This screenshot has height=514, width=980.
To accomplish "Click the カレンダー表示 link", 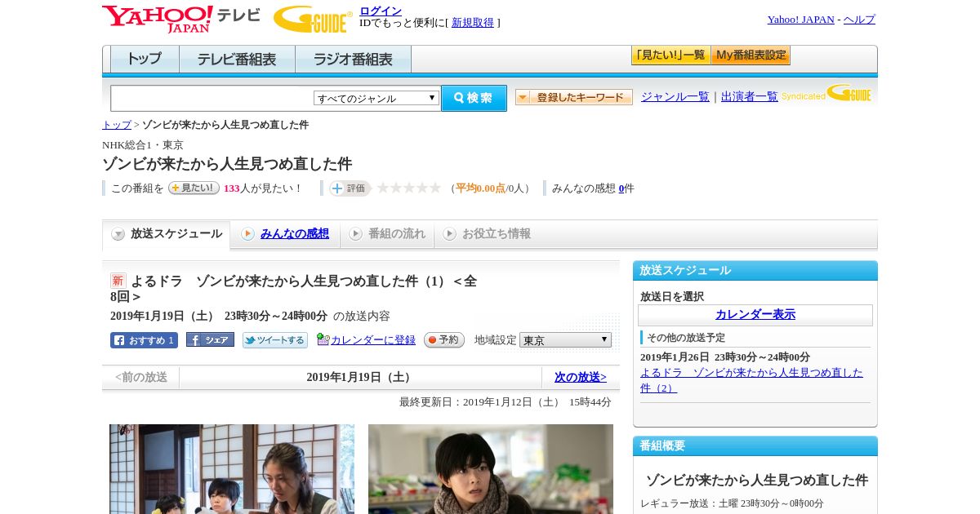I will (x=755, y=315).
